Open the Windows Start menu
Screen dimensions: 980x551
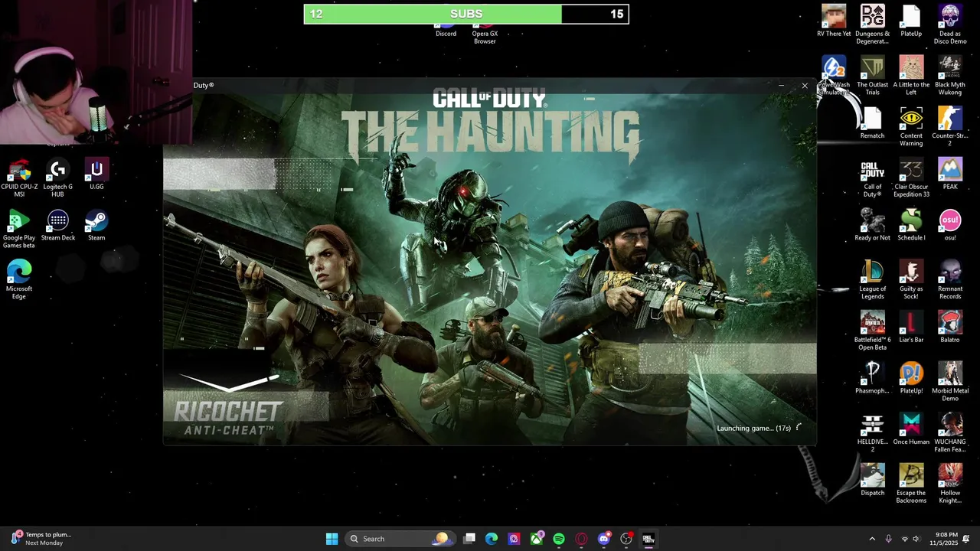(x=332, y=539)
